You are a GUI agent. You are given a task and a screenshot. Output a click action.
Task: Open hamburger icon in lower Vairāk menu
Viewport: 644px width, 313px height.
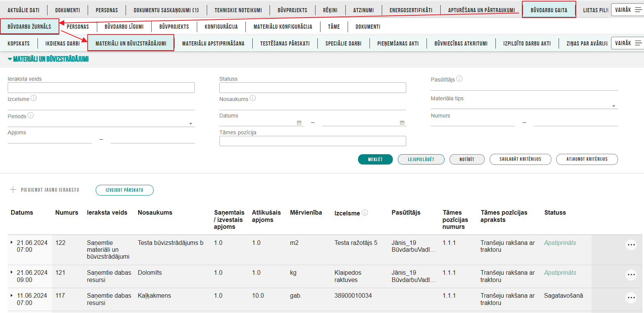click(x=638, y=43)
